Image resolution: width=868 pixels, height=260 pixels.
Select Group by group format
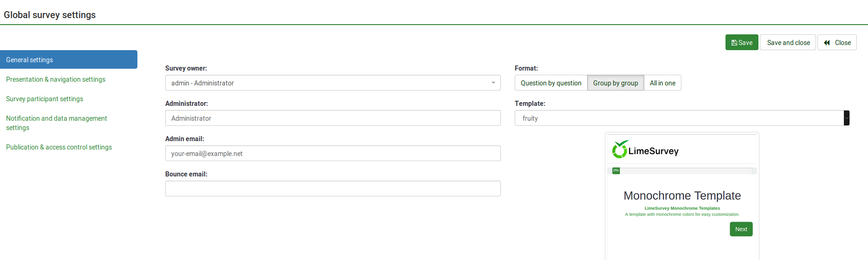point(615,83)
